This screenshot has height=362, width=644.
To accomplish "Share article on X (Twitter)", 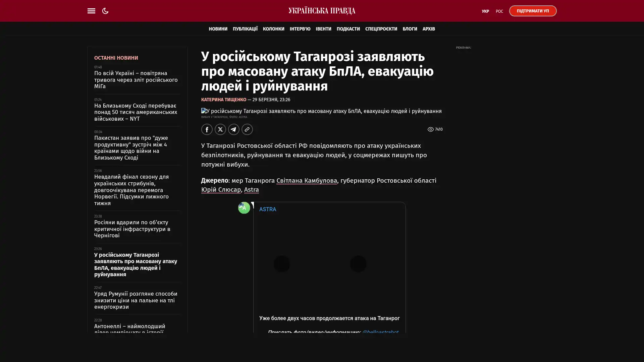I will [x=220, y=129].
